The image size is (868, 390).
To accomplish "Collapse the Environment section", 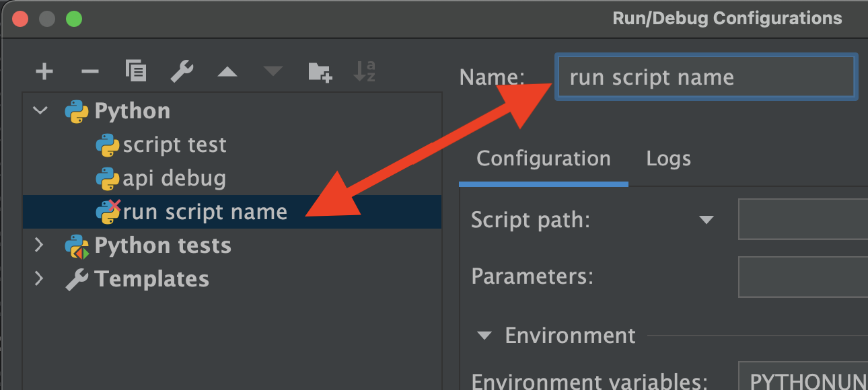I will pyautogui.click(x=484, y=336).
